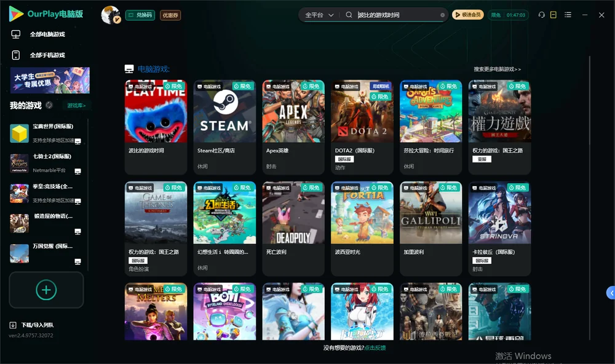615x364 pixels.
Task: Open the Steam社区/商店 card
Action: click(x=224, y=127)
